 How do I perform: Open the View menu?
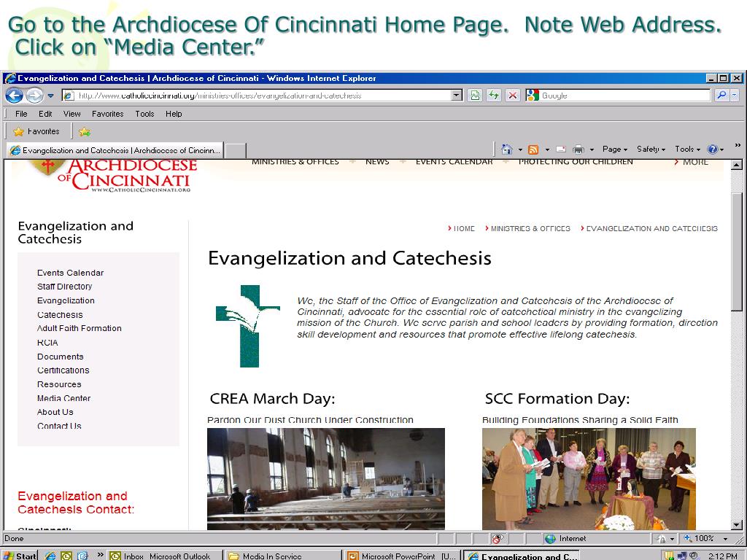pyautogui.click(x=72, y=114)
